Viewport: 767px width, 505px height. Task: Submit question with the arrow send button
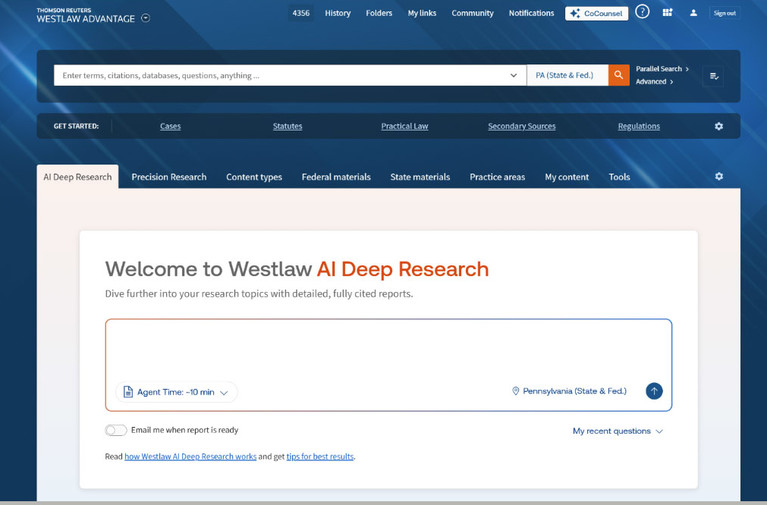coord(653,391)
